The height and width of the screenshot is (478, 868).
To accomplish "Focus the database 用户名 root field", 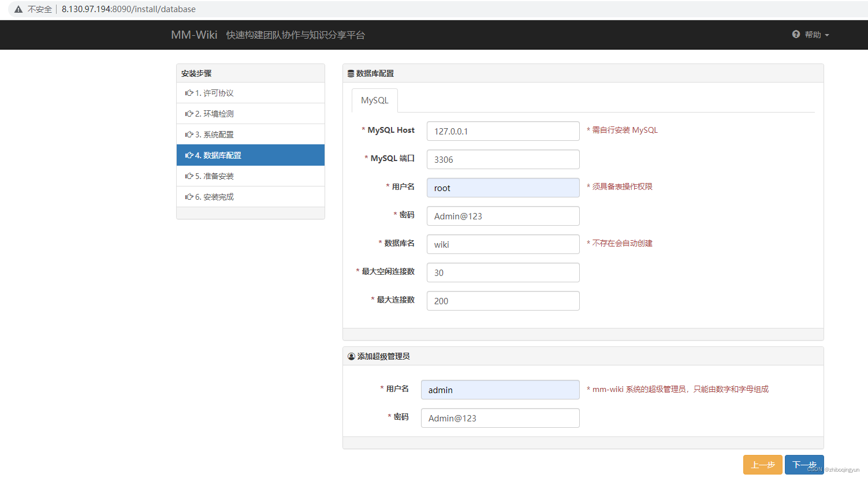I will coord(503,188).
